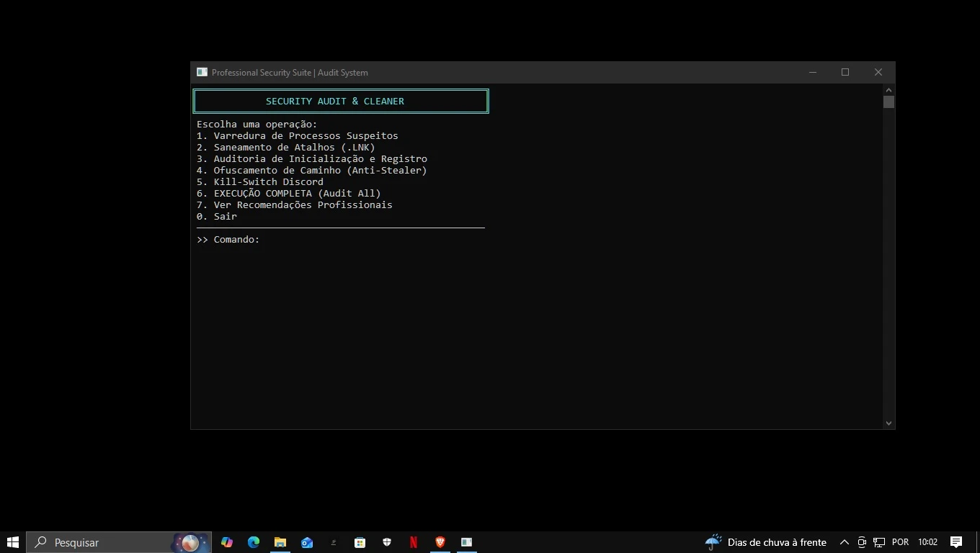Open File Explorer from the taskbar
Image resolution: width=980 pixels, height=553 pixels.
(280, 542)
